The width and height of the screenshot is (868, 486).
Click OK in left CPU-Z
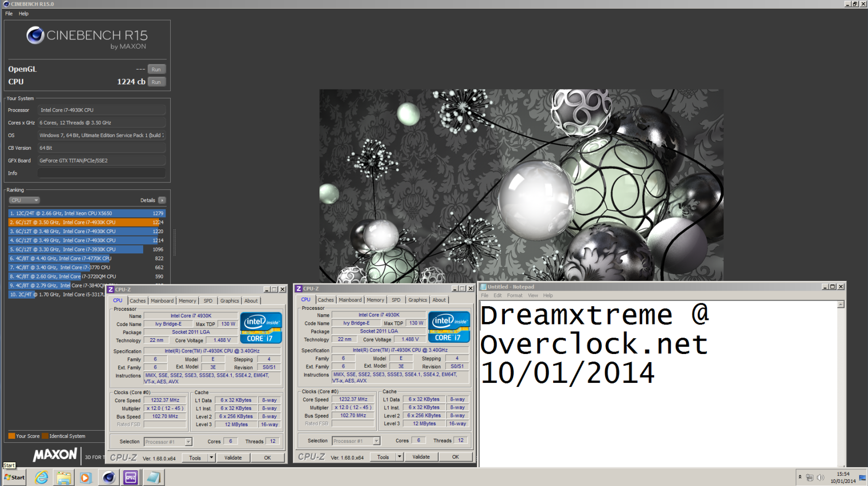(267, 458)
